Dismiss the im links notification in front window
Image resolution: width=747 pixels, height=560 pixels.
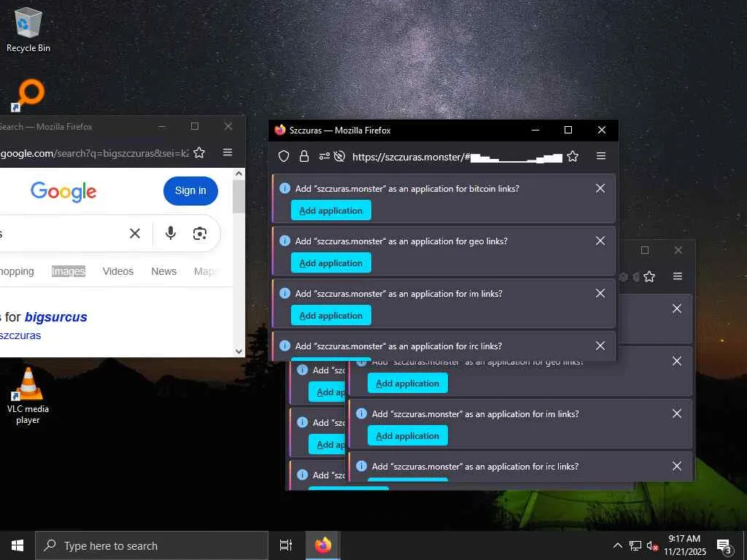(600, 293)
